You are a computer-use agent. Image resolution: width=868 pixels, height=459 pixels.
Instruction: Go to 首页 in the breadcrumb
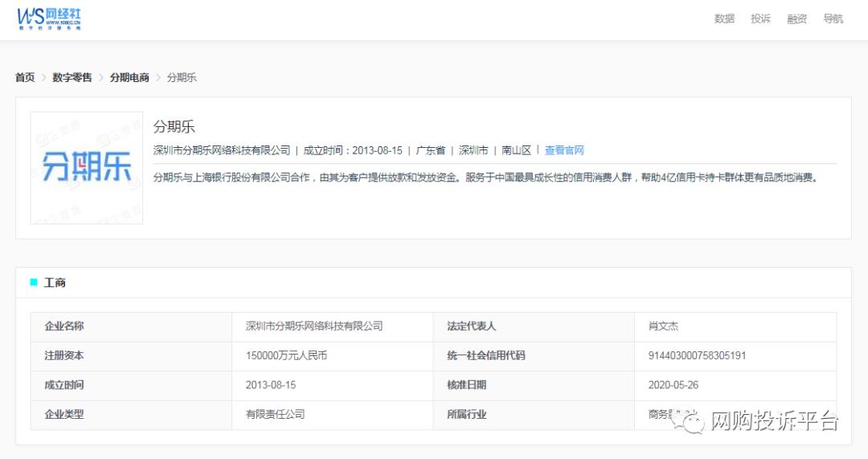click(25, 77)
